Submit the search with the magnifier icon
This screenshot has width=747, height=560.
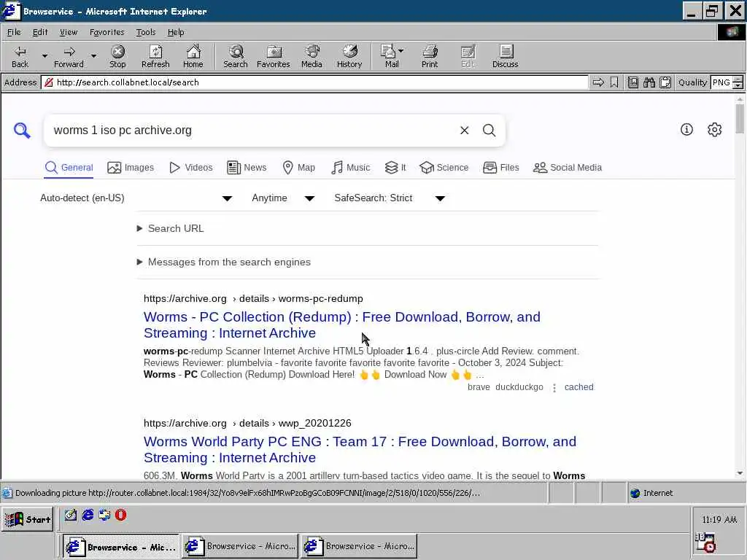(x=489, y=130)
